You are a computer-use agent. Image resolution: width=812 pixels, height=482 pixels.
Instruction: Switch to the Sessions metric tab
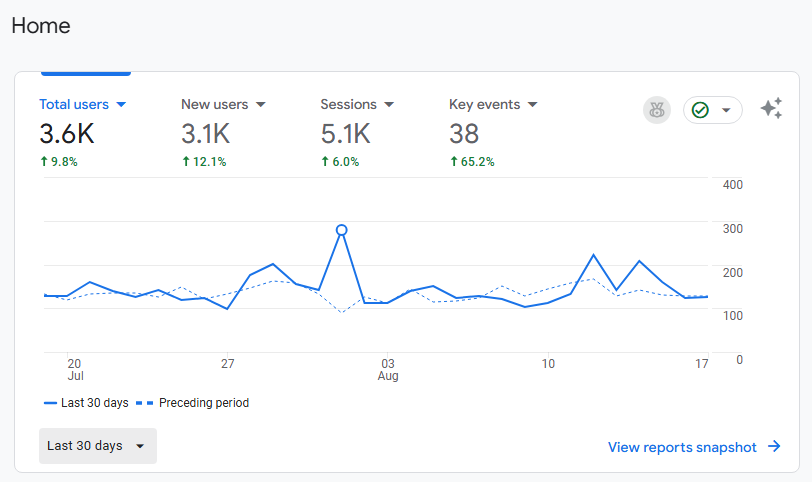[x=348, y=104]
